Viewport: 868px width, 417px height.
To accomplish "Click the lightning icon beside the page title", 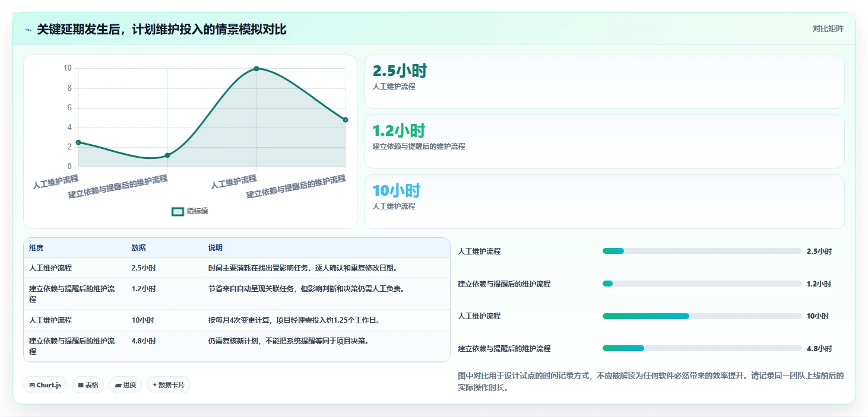I will click(x=28, y=29).
